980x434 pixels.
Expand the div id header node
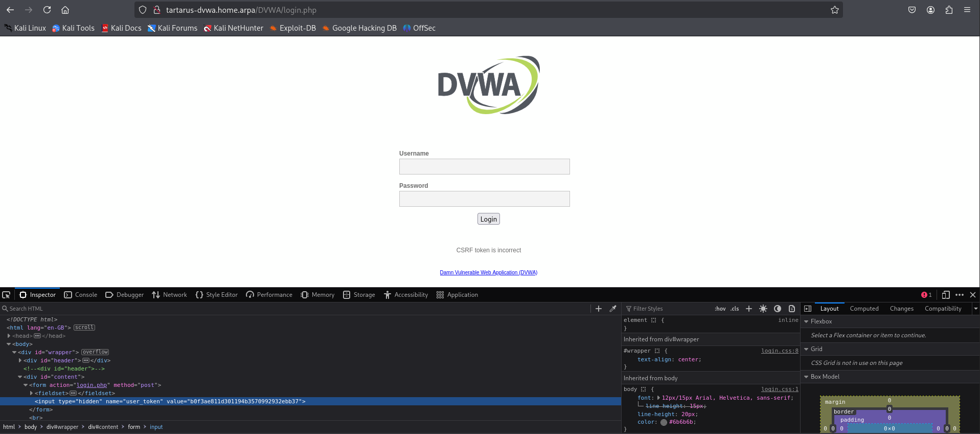coord(20,360)
